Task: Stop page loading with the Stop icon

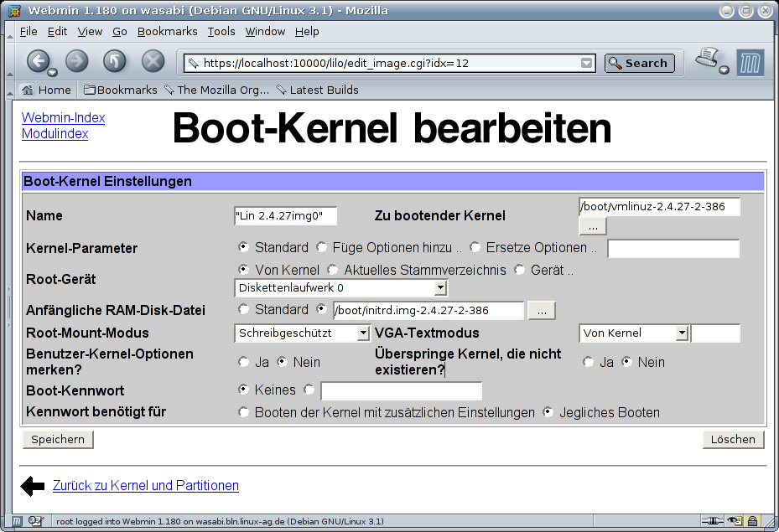Action: tap(153, 61)
